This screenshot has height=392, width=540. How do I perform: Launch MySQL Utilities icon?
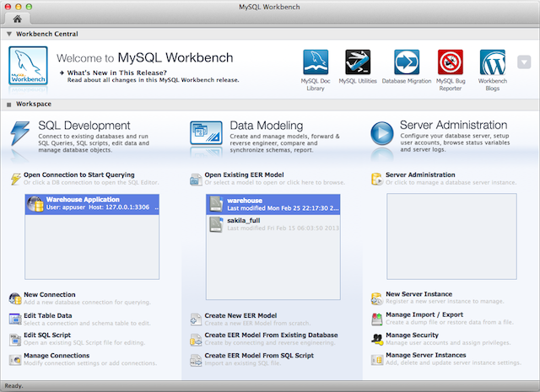click(359, 63)
